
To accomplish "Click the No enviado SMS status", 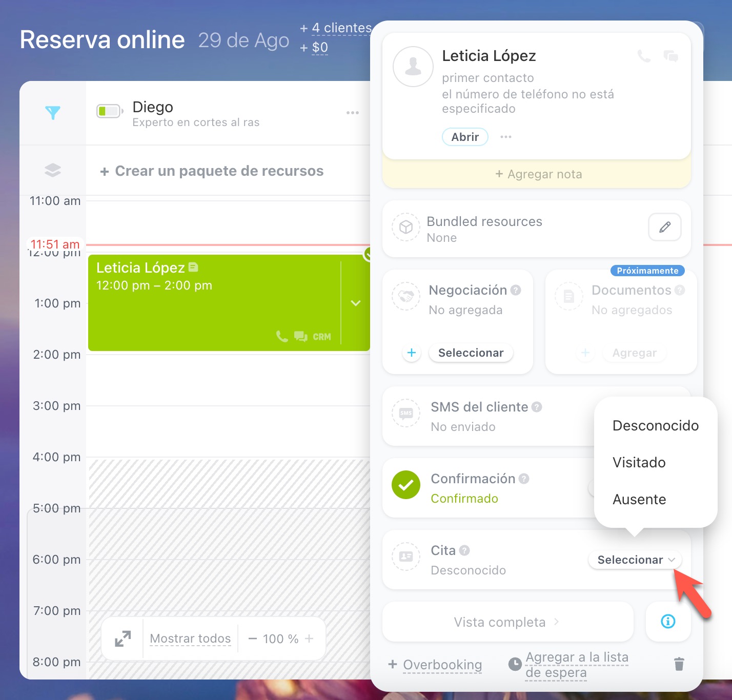I will (x=463, y=427).
